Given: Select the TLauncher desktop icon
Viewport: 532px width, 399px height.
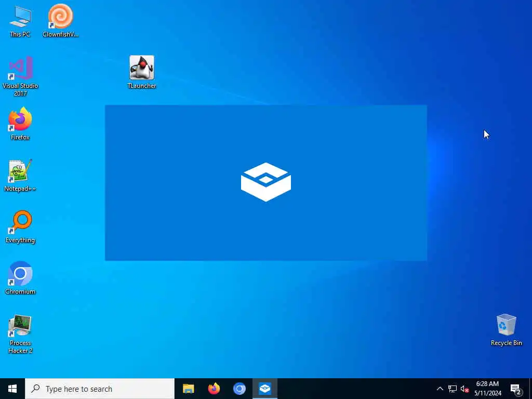Looking at the screenshot, I should click(x=142, y=72).
